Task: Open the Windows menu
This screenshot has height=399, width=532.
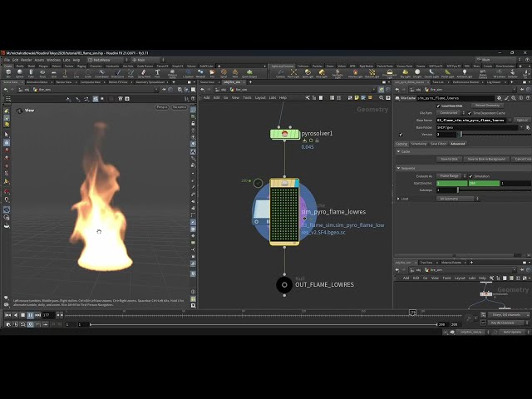Action: 53,60
